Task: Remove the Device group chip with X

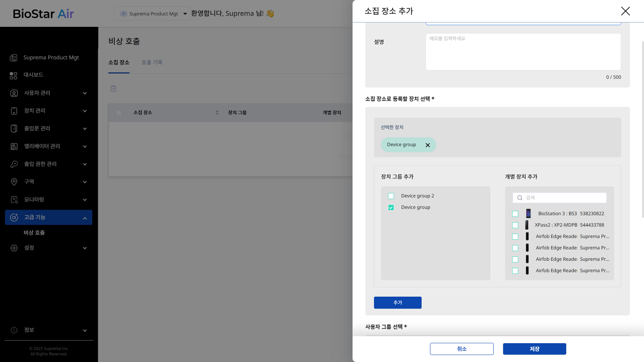Action: tap(428, 145)
